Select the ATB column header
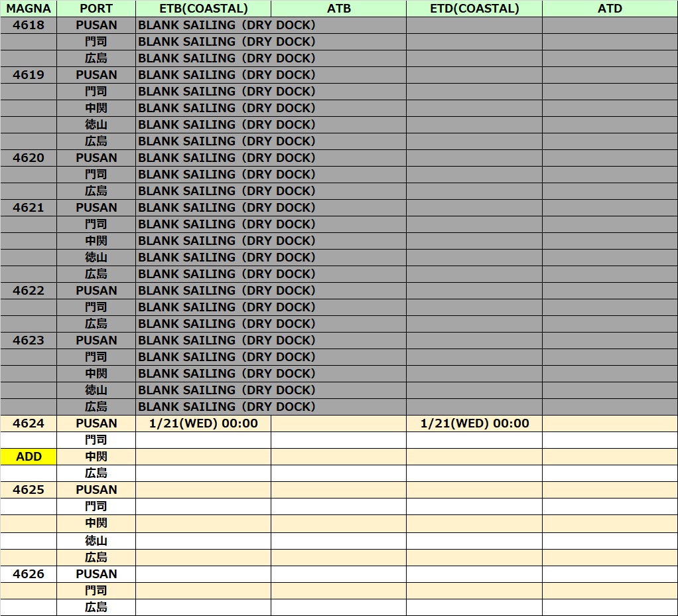The height and width of the screenshot is (616, 678). 338,9
